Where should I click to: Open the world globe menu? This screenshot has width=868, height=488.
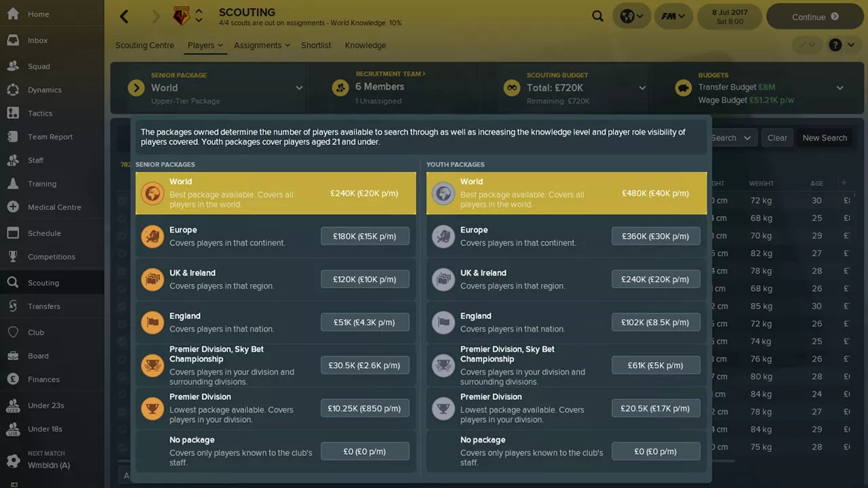coord(632,16)
